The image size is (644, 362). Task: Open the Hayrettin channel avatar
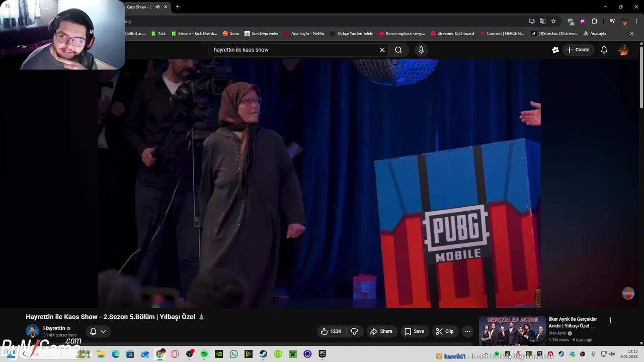tap(32, 331)
